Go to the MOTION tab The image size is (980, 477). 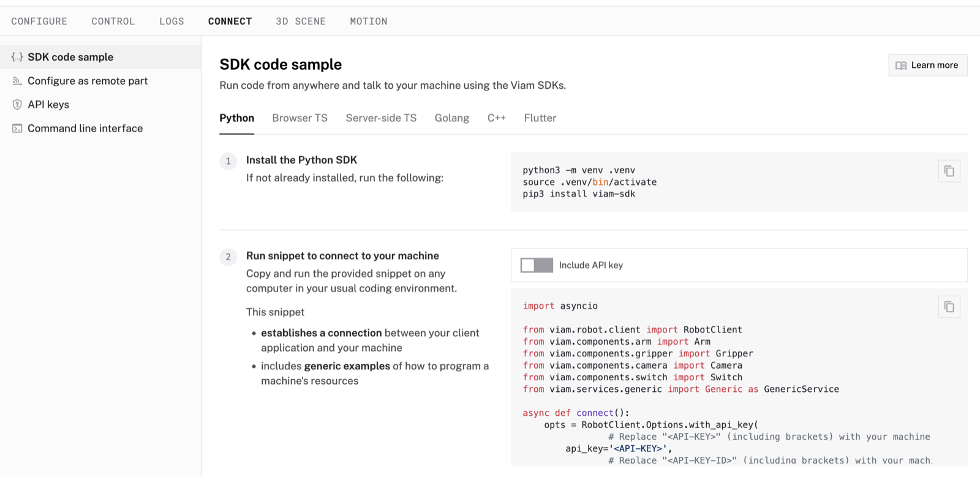[x=369, y=21]
